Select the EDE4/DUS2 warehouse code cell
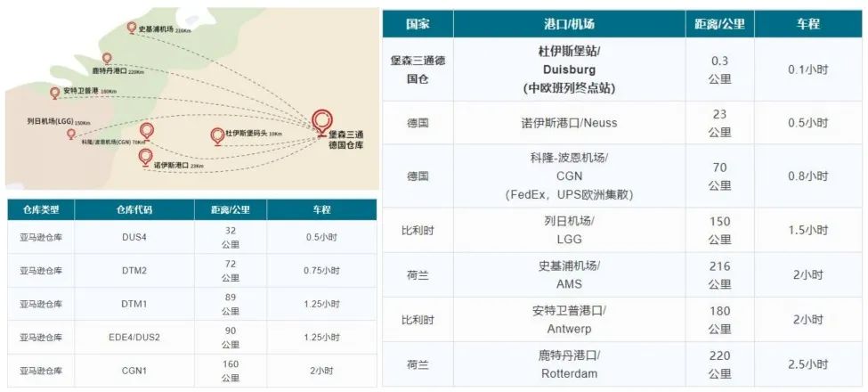868x392 pixels. point(134,337)
